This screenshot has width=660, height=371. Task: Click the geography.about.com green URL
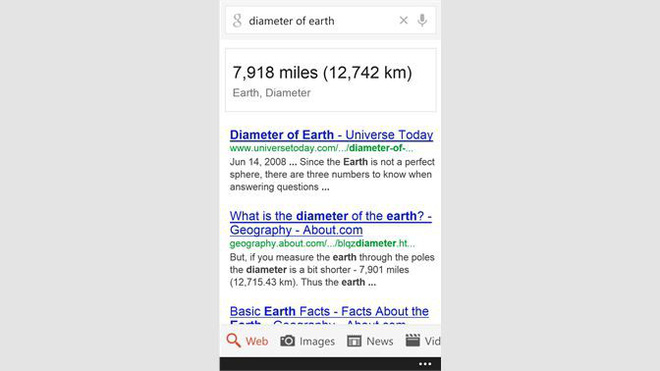(322, 243)
